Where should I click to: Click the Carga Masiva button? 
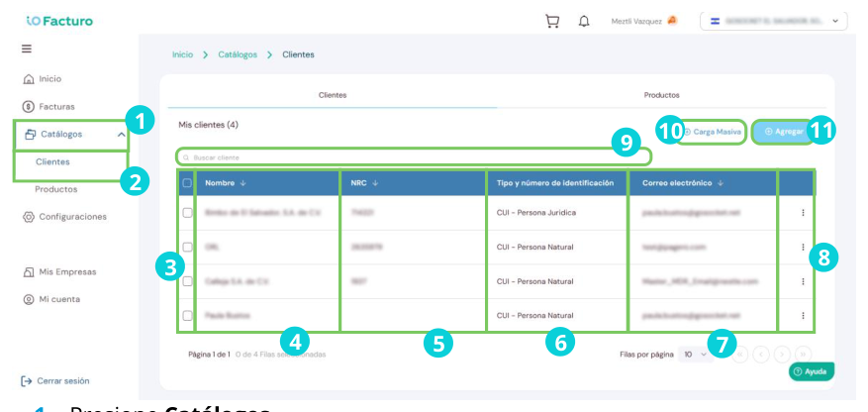pos(712,132)
